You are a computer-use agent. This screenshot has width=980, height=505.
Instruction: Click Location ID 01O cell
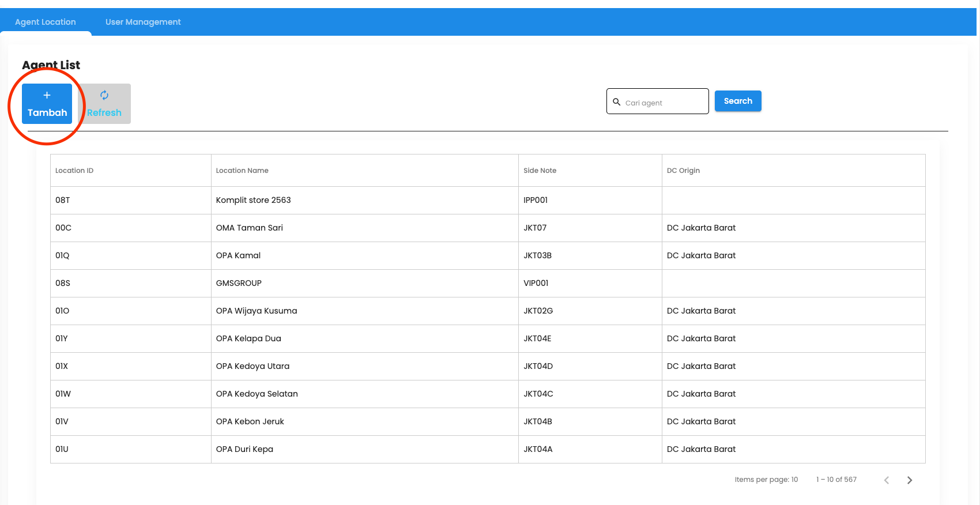62,311
